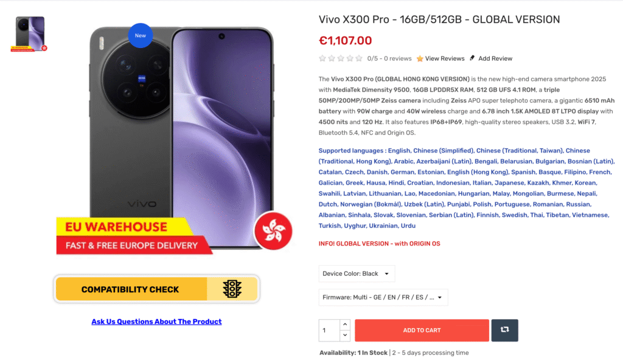Click the quantity input field
Screen dimensions: 623x364
coord(329,330)
